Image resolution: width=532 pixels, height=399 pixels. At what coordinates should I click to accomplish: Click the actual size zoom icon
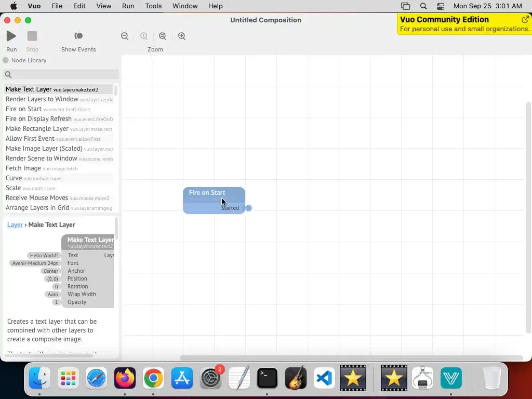(143, 36)
